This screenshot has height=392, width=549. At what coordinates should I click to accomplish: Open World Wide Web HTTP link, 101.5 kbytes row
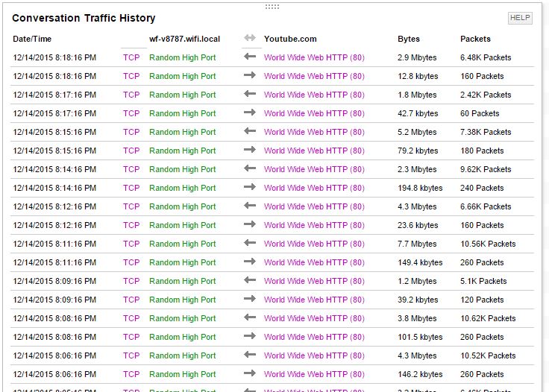pyautogui.click(x=314, y=337)
